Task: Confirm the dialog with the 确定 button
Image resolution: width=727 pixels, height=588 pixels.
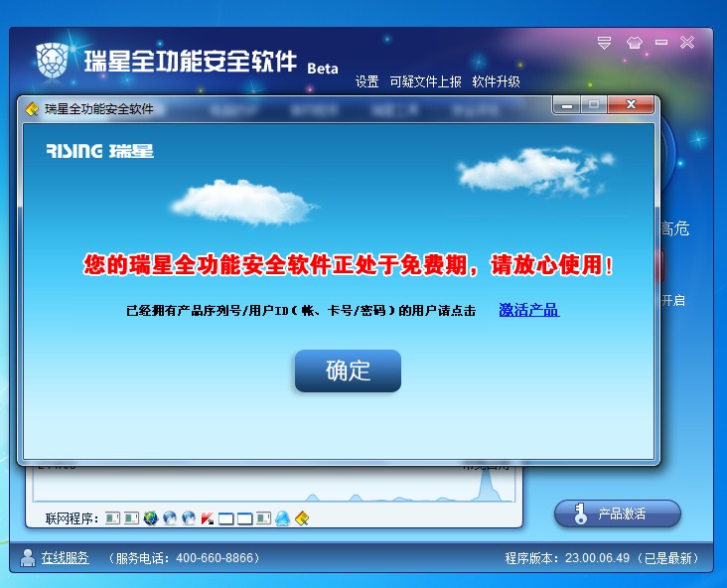Action: click(348, 370)
